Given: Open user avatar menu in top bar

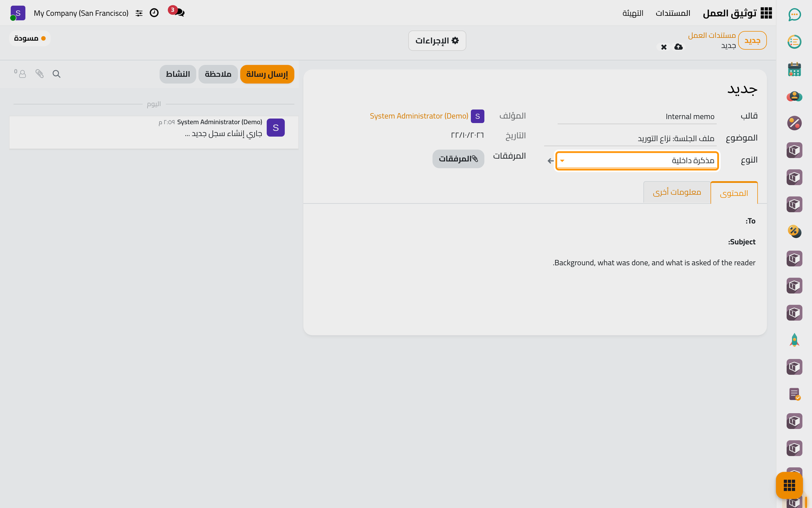Looking at the screenshot, I should tap(18, 13).
